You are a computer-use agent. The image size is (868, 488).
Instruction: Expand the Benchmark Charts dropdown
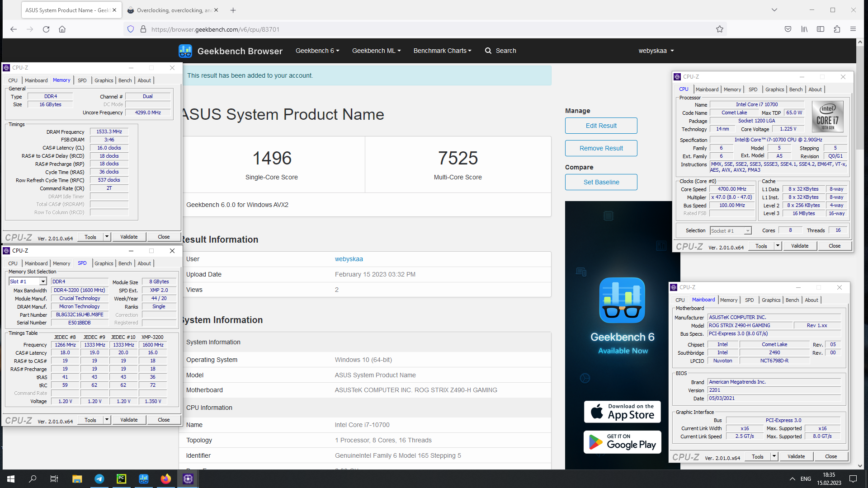pos(442,51)
